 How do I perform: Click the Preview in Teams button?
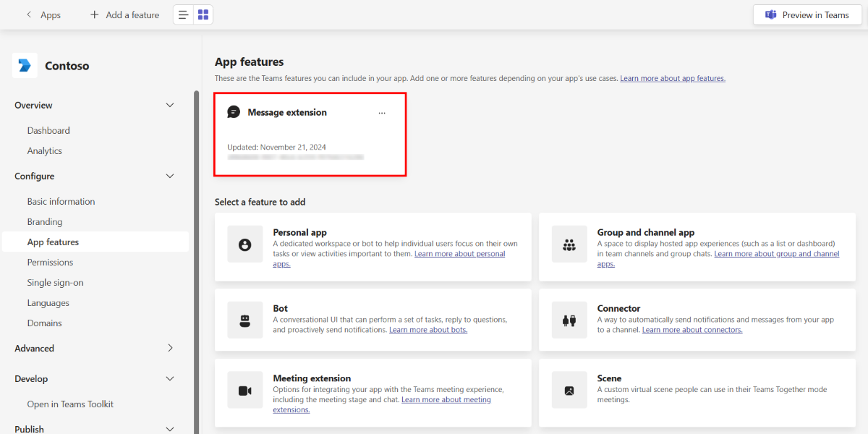pos(807,14)
